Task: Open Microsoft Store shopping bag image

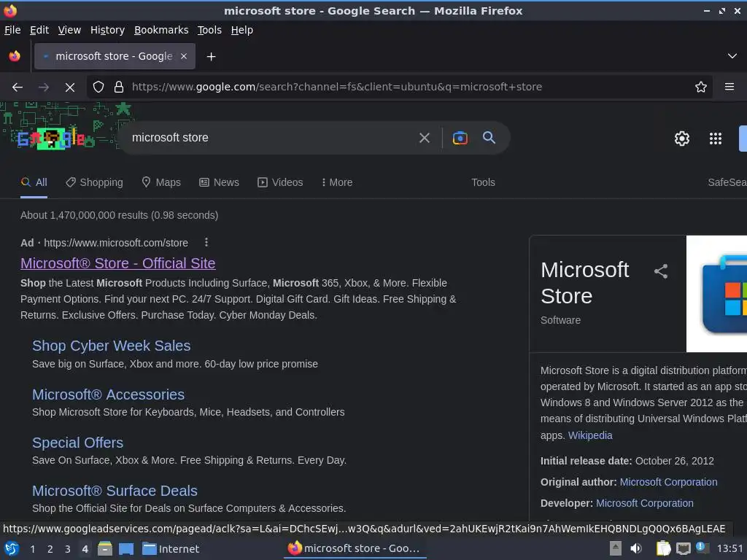Action: click(x=716, y=294)
